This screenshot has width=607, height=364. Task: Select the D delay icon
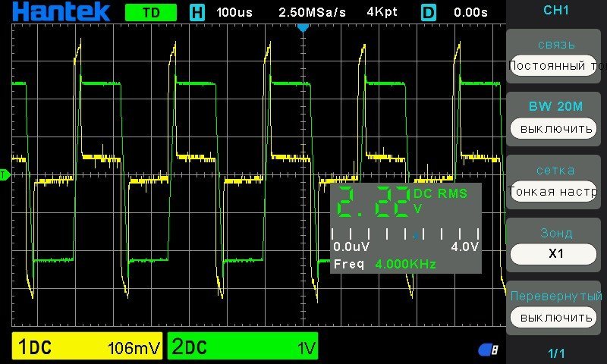pos(429,12)
